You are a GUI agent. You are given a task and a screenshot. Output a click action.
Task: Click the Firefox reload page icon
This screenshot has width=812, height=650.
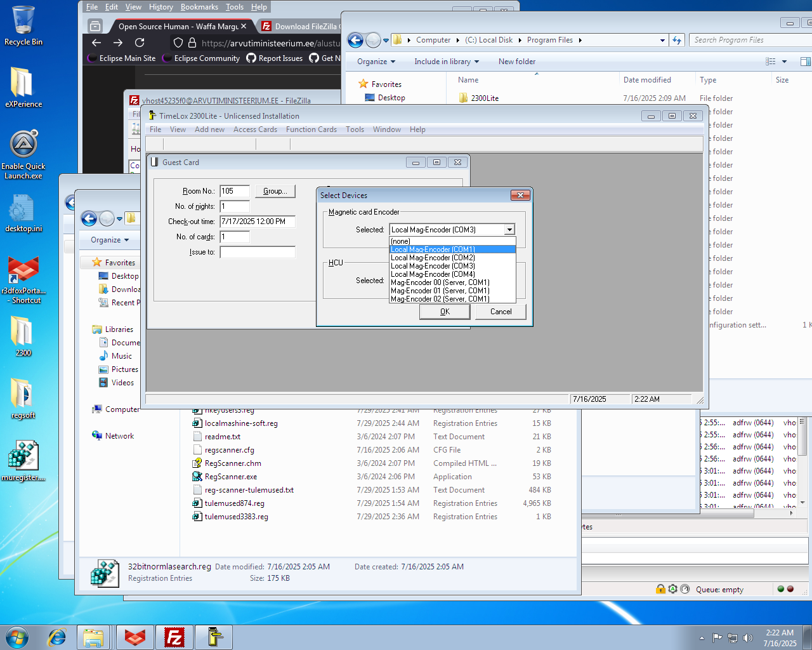click(x=140, y=43)
